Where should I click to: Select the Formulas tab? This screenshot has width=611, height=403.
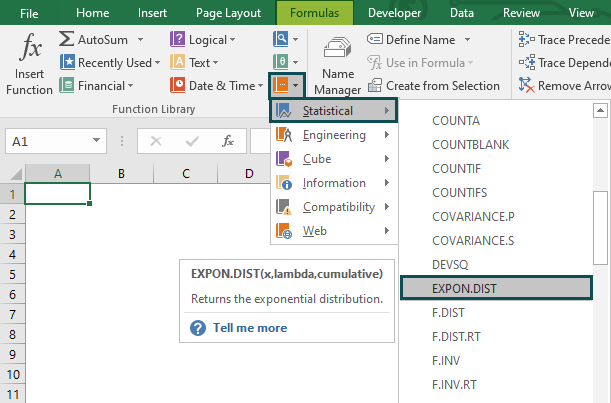tap(314, 13)
